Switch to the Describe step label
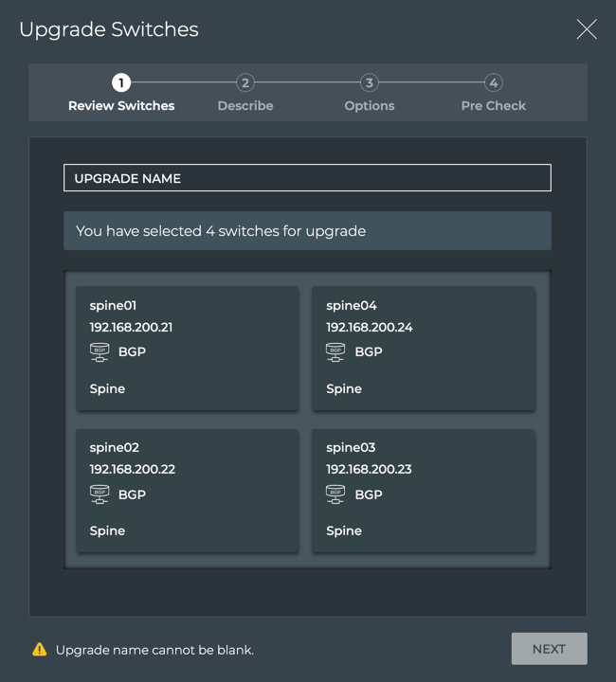 (x=245, y=106)
